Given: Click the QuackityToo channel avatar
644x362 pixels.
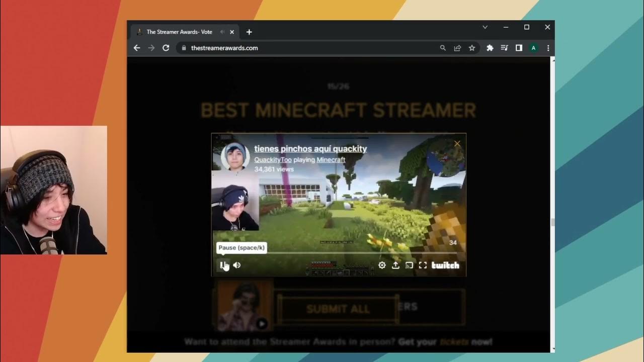Looking at the screenshot, I should point(235,156).
